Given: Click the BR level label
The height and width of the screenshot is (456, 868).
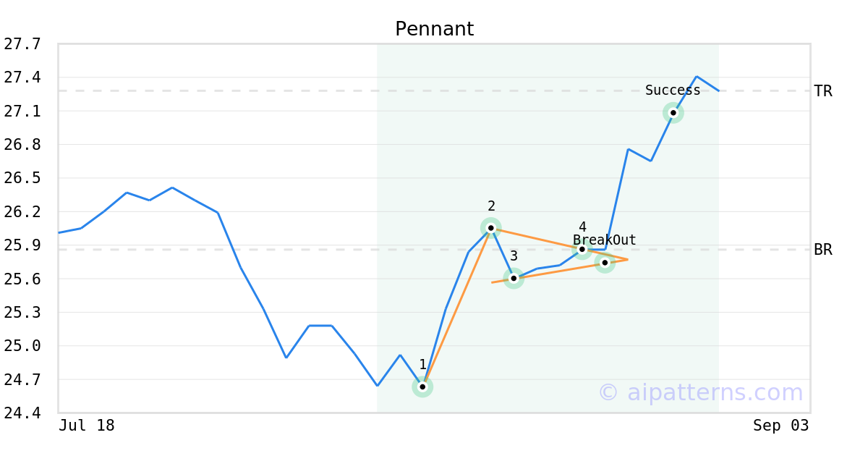Looking at the screenshot, I should 823,250.
